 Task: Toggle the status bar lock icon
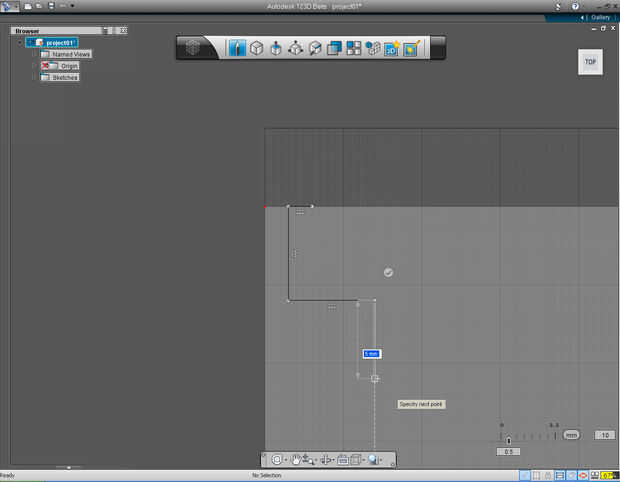pos(548,475)
